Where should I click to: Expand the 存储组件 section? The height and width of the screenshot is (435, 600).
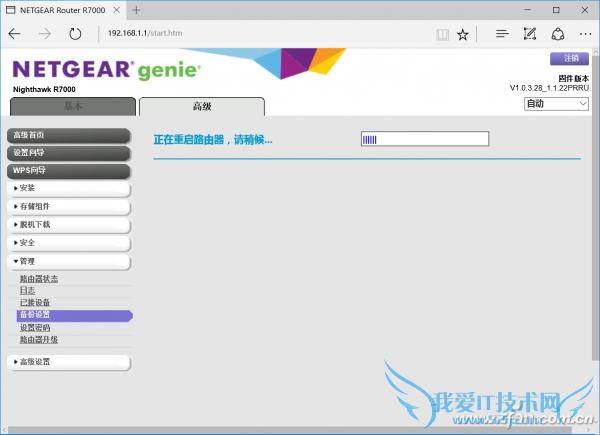(69, 207)
